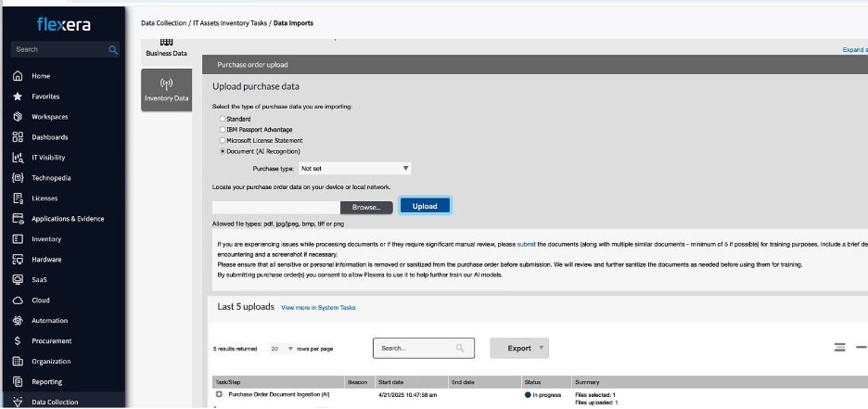Viewport: 868px width, 409px height.
Task: Open the IT Visibility chart icon
Action: (18, 158)
